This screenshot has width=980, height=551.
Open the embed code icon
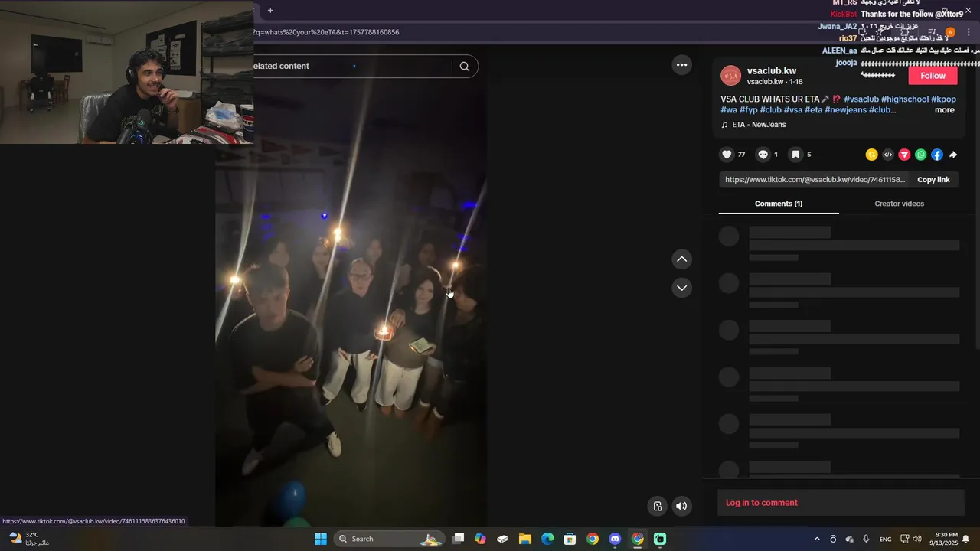[888, 155]
